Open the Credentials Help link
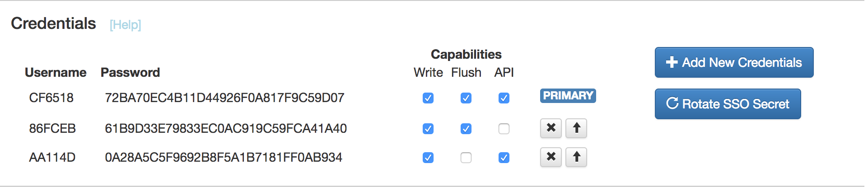 [x=126, y=25]
